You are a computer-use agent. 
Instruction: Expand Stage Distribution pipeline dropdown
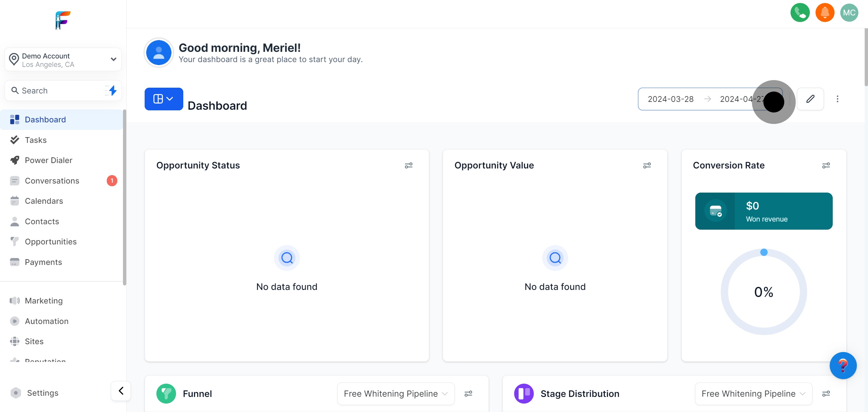click(x=753, y=394)
